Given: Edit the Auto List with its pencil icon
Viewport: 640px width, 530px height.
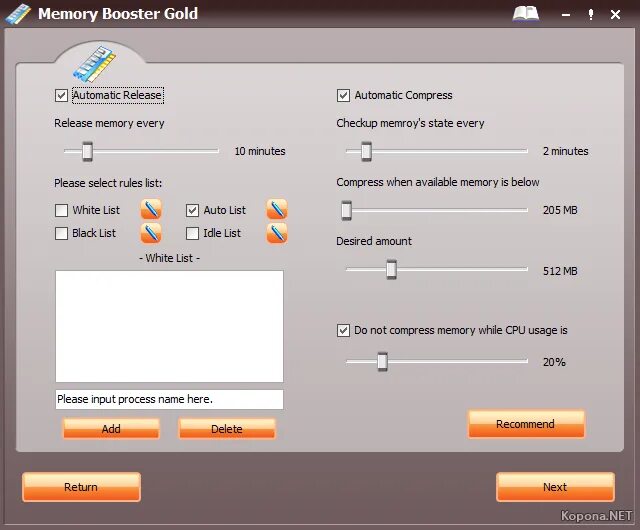Looking at the screenshot, I should [x=277, y=209].
